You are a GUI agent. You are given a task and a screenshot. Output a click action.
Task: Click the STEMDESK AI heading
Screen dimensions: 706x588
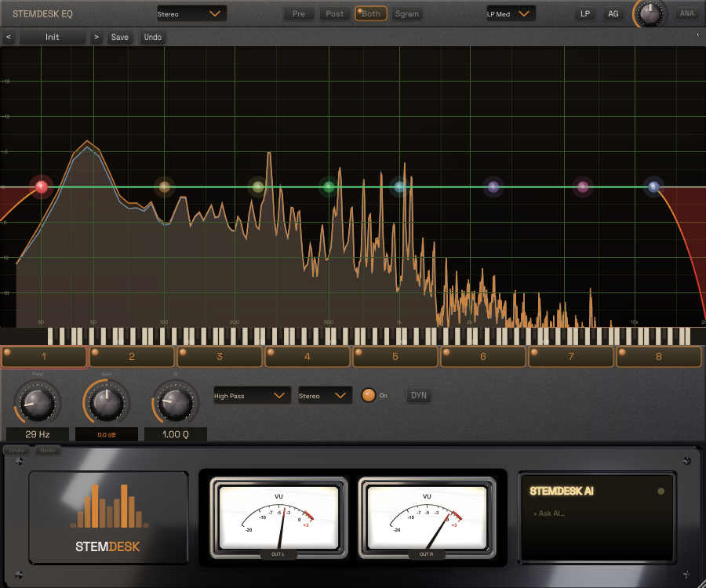[562, 492]
